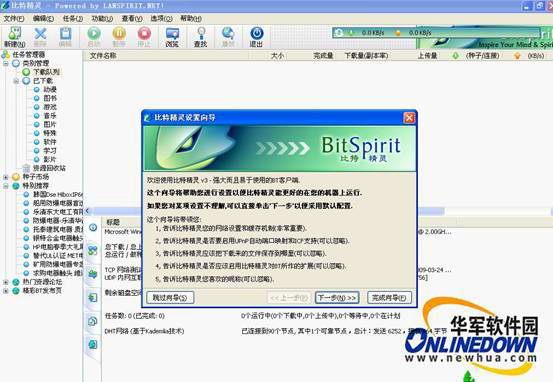
Task: Open the fourth side tab icon in bottom panel
Action: coord(93,297)
